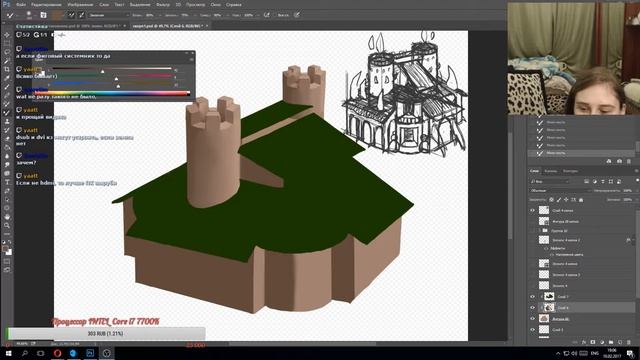Click the Windows Start button
The image size is (640, 360).
pyautogui.click(x=8, y=353)
